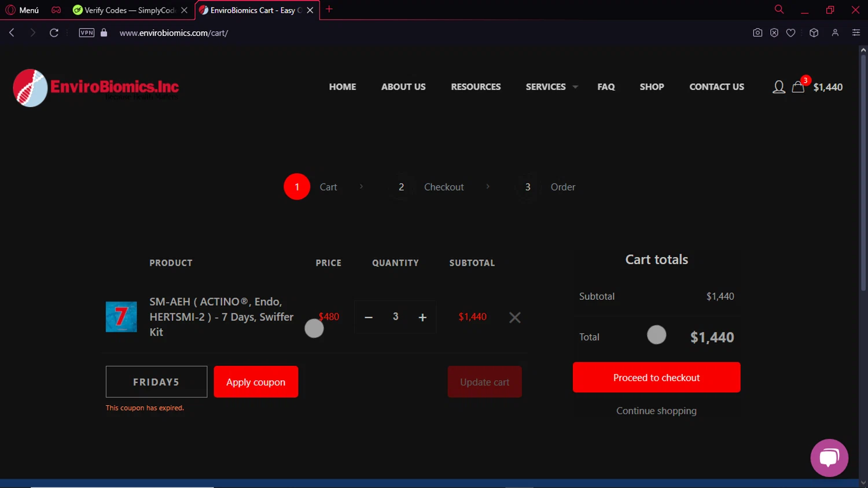The image size is (868, 488).
Task: Click the EnviroBiomics Inc logo
Action: click(96, 87)
